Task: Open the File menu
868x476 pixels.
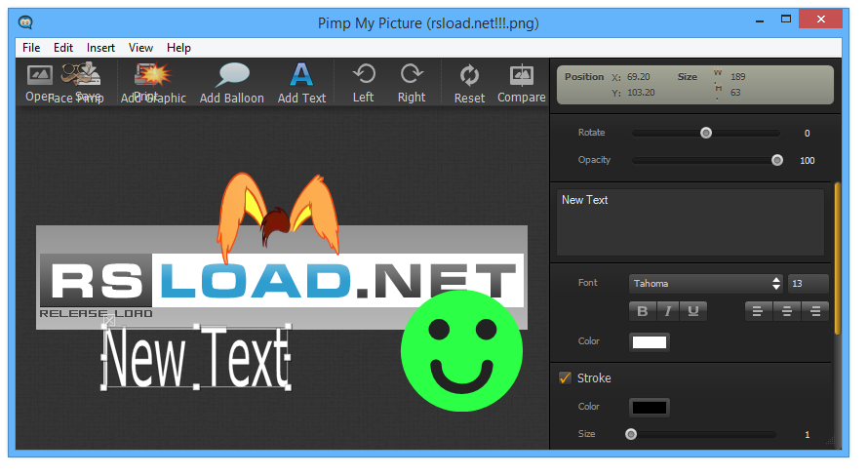Action: pos(31,48)
